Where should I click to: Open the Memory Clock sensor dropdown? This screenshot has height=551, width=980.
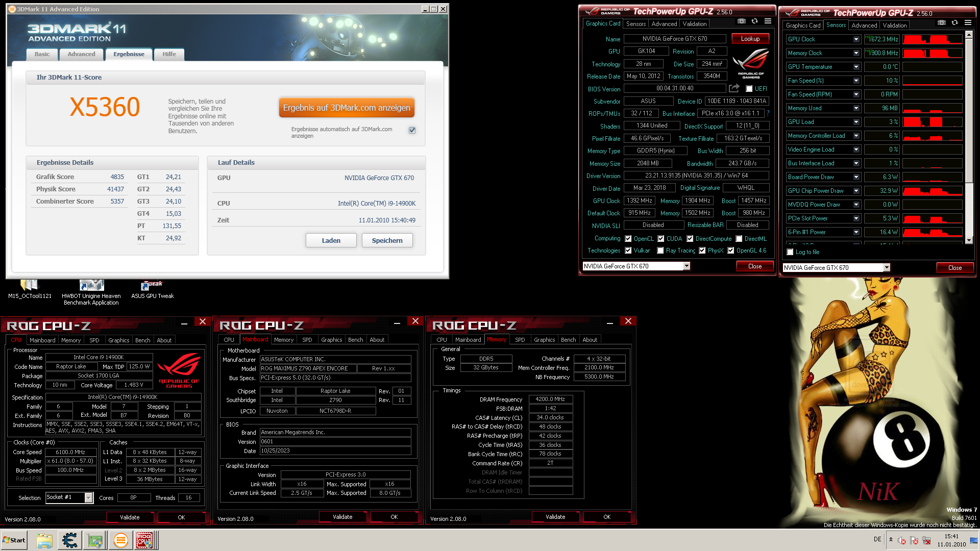click(856, 53)
